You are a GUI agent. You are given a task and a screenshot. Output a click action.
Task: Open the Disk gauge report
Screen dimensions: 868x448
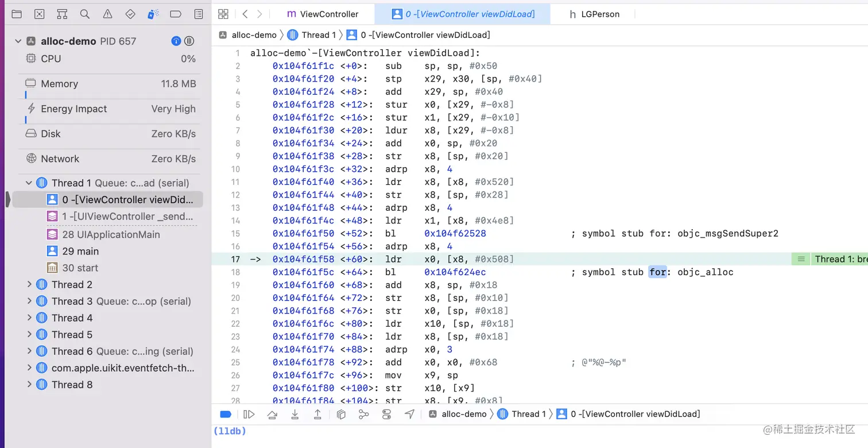[110, 134]
